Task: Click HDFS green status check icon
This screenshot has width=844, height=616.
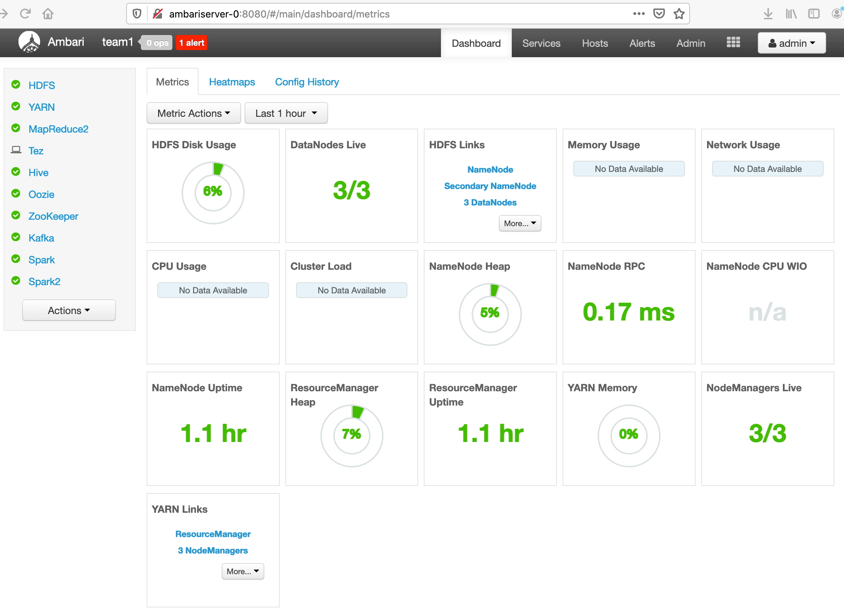Action: (x=16, y=85)
